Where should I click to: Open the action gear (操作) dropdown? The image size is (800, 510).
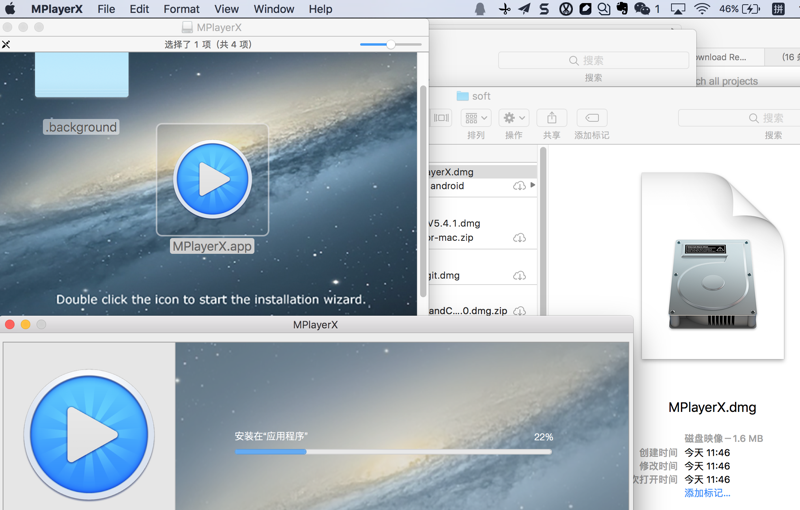click(x=514, y=118)
